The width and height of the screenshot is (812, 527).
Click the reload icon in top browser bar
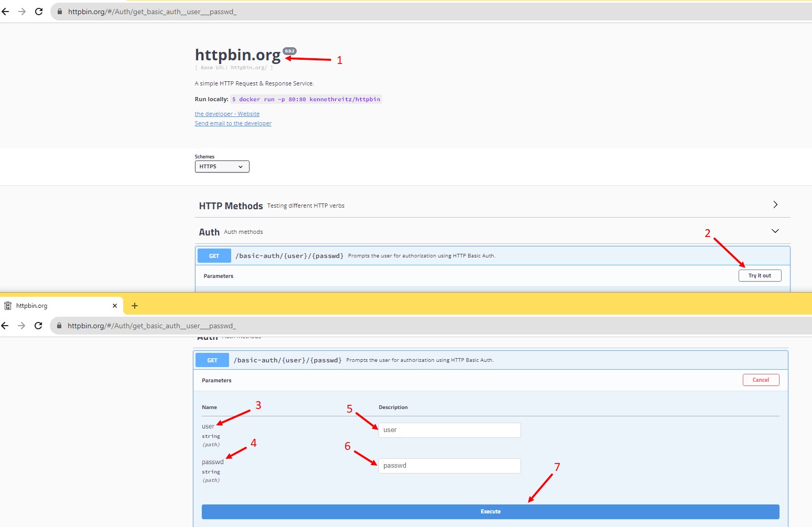39,12
